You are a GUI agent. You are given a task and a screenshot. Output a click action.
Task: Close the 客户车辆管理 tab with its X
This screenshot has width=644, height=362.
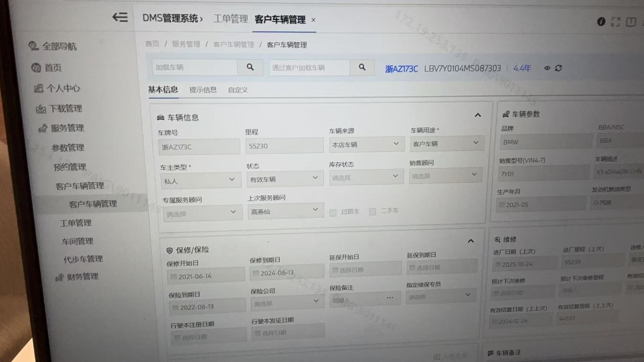[x=313, y=20]
